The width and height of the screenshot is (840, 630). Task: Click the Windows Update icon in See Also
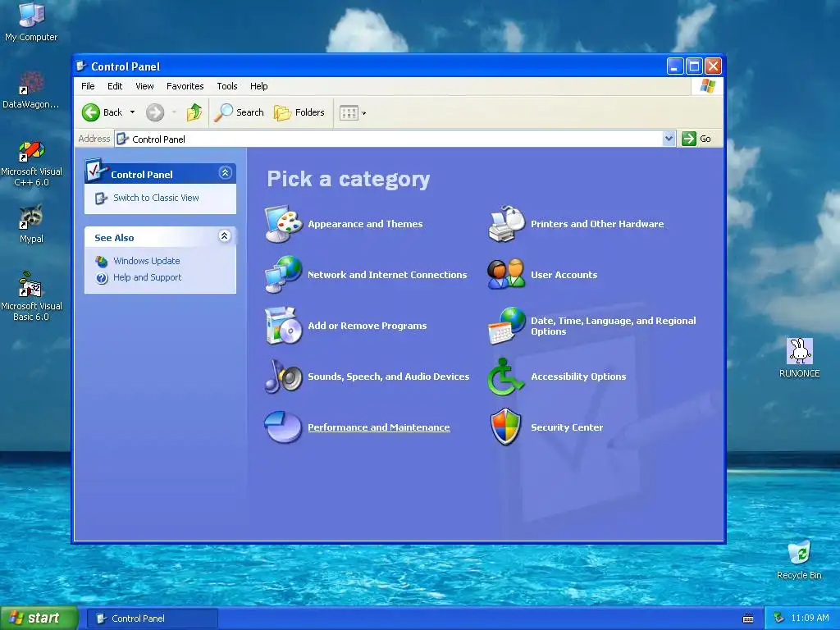coord(102,262)
